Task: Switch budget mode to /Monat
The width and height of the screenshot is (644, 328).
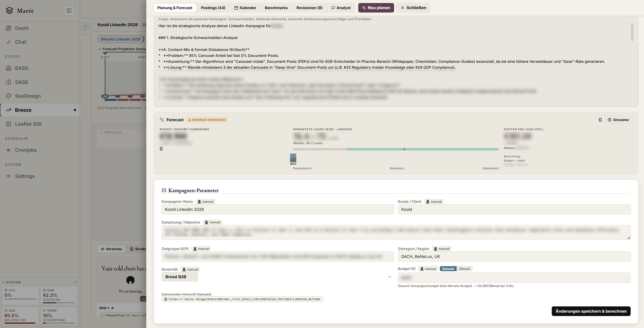Action: (464, 269)
